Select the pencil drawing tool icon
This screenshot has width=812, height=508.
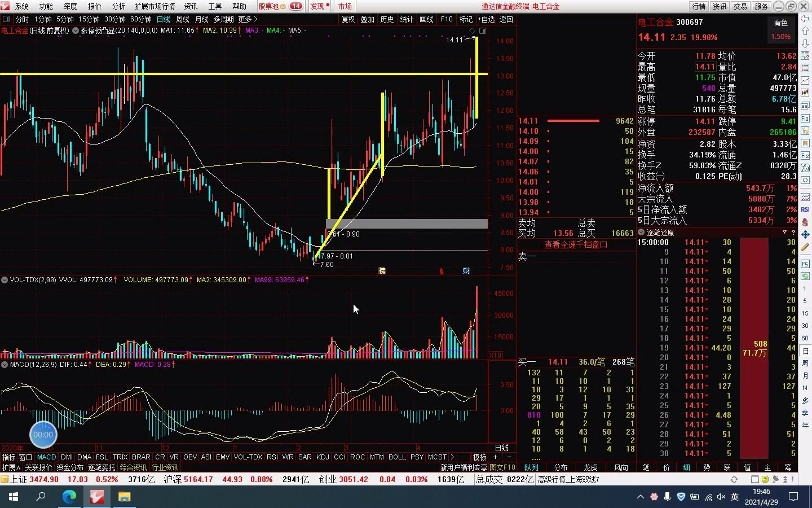[x=805, y=247]
